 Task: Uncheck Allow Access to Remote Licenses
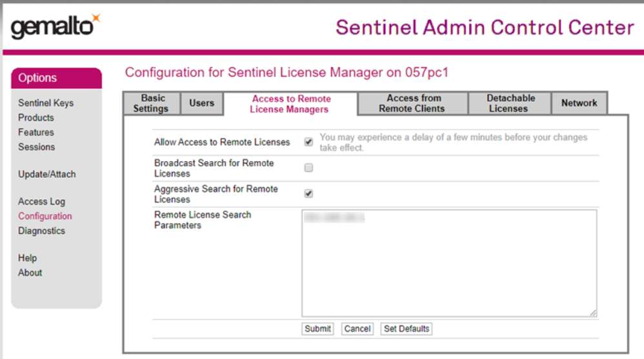308,142
